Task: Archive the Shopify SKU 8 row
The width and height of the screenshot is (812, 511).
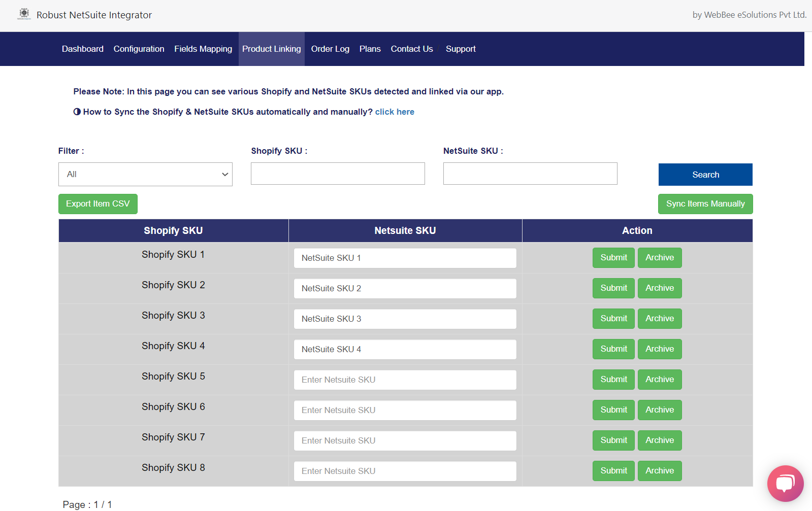Action: click(x=660, y=471)
